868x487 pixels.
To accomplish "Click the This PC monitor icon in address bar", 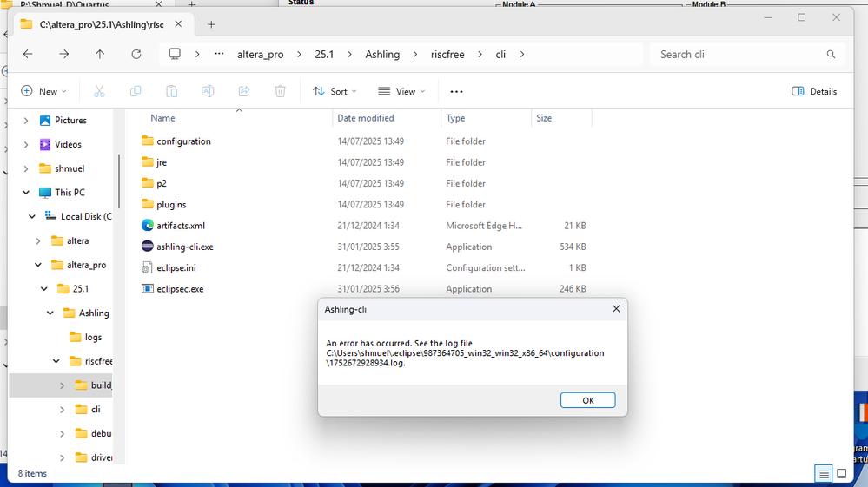I will [175, 54].
